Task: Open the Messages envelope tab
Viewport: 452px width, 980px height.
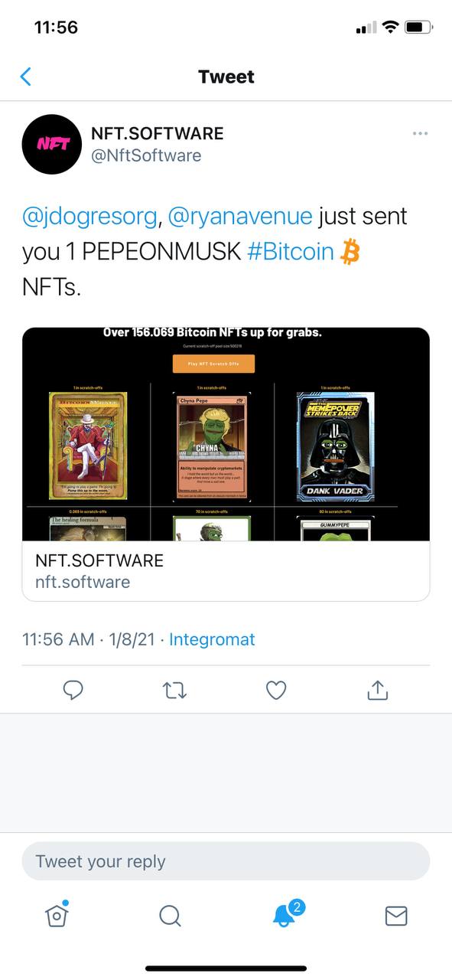Action: (x=396, y=916)
